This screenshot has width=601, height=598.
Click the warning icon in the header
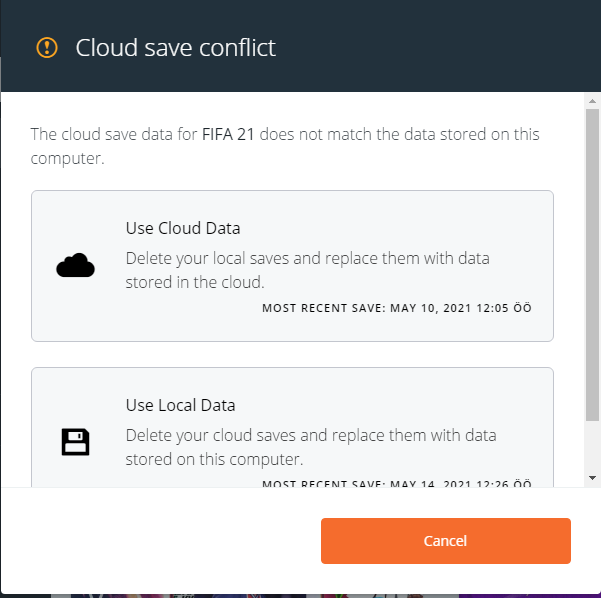tap(47, 47)
